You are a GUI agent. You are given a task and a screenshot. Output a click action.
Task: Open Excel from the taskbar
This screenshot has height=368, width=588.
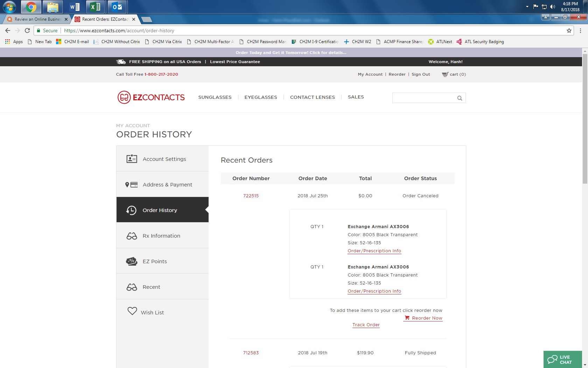(95, 7)
